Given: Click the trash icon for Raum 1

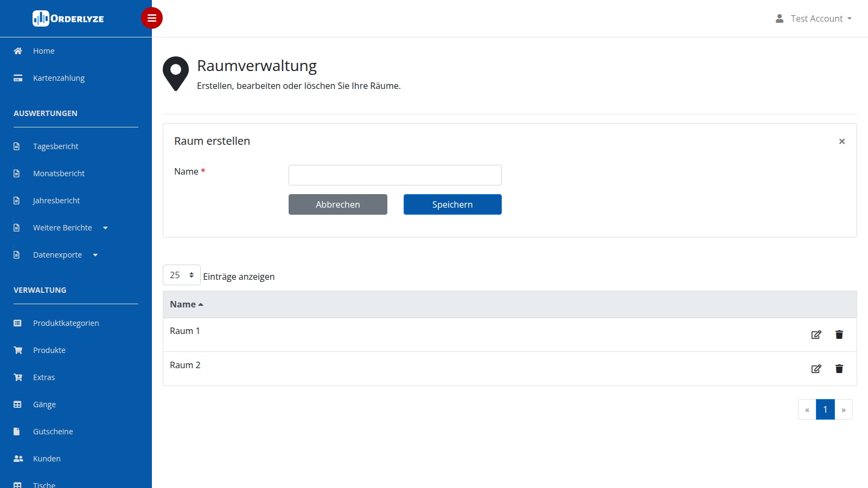Looking at the screenshot, I should point(839,335).
